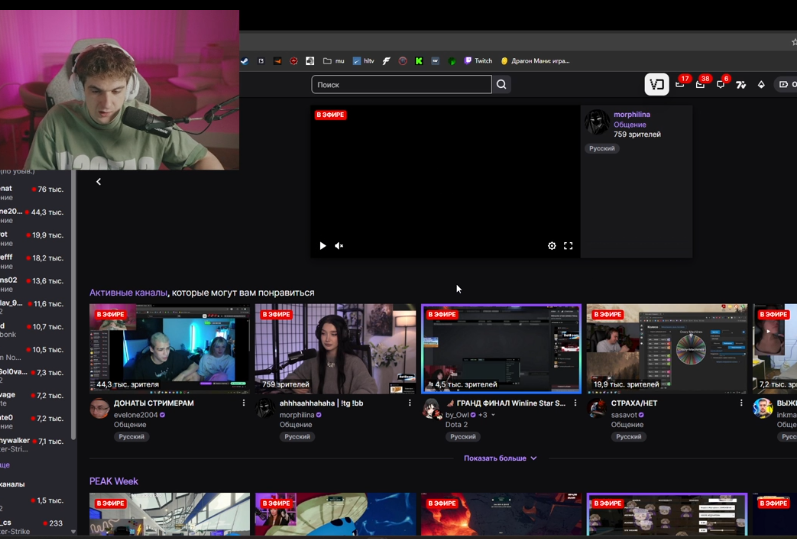Open Общение category link in carousel

click(630, 125)
